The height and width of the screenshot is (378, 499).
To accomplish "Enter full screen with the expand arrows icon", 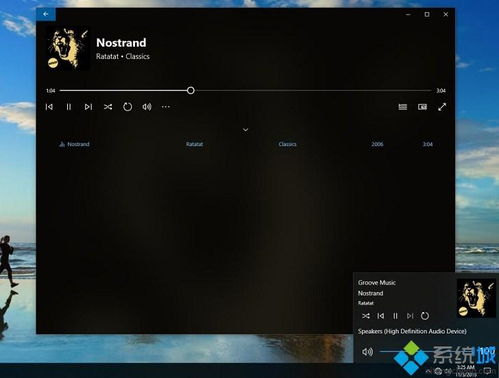I will [x=442, y=107].
